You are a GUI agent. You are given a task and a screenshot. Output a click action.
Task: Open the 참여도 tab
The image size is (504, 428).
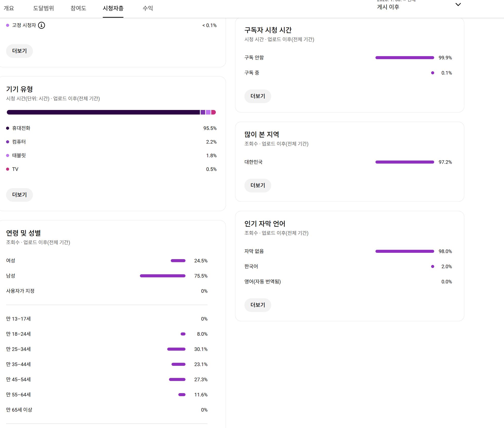[78, 8]
